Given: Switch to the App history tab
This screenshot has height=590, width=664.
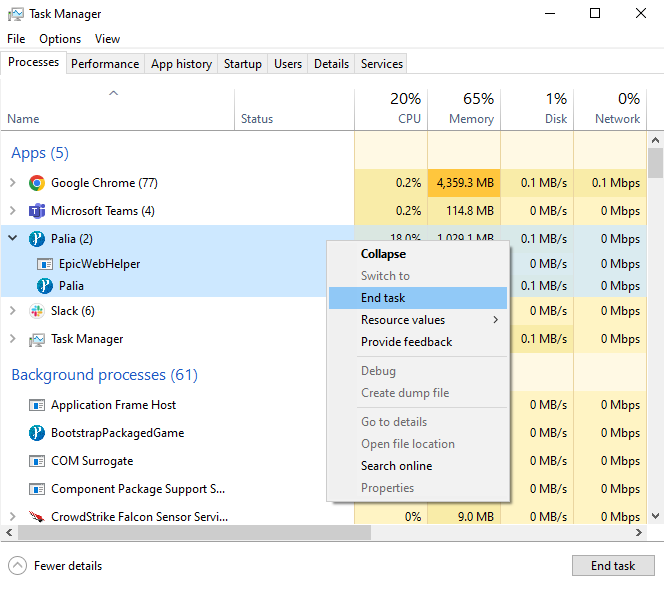Looking at the screenshot, I should (181, 64).
